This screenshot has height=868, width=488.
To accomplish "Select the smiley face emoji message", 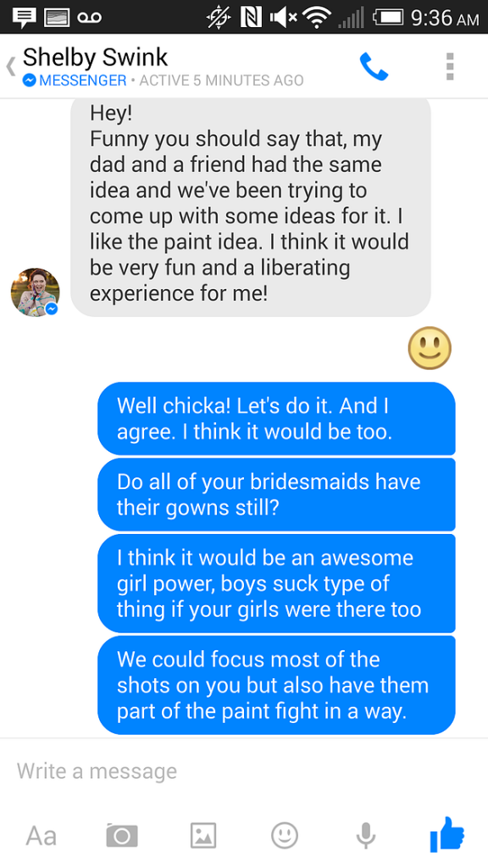I will point(430,348).
